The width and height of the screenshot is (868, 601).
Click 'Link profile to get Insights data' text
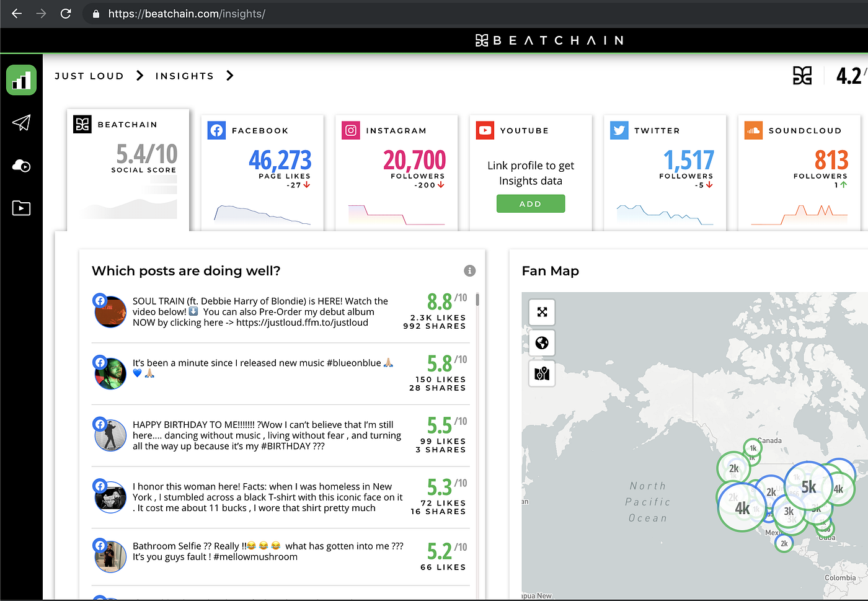(x=531, y=173)
